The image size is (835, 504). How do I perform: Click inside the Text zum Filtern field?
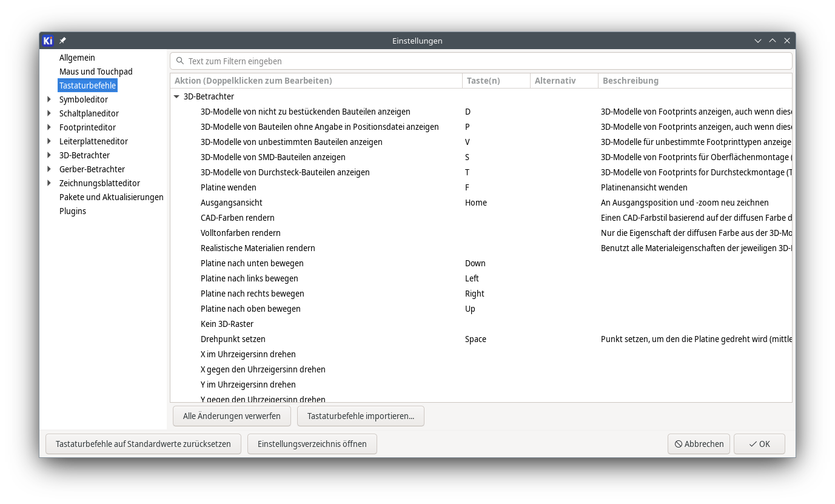click(424, 61)
